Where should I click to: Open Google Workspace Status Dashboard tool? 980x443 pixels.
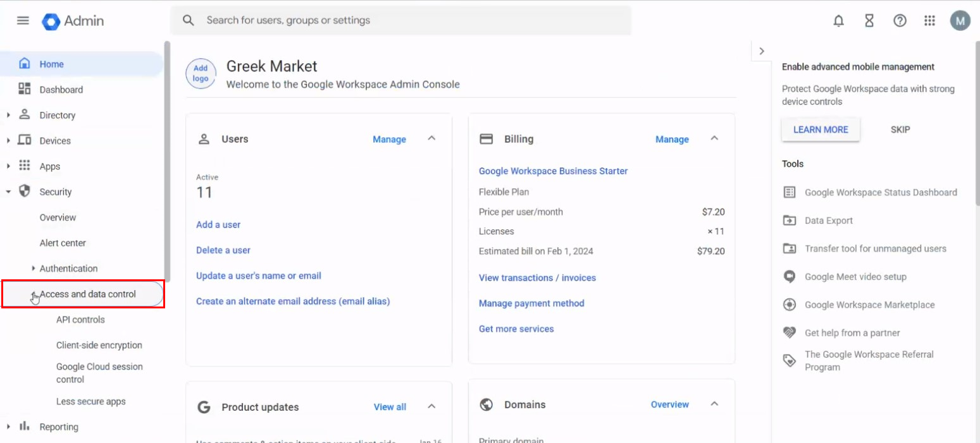point(880,193)
